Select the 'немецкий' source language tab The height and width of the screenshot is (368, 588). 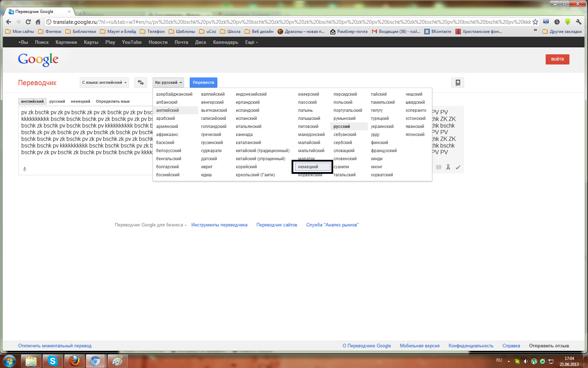pos(80,101)
